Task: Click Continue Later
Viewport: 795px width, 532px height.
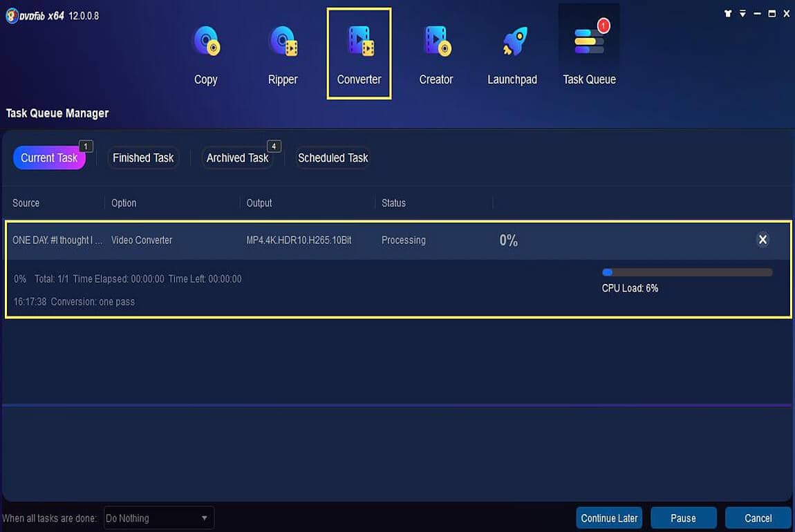Action: coord(608,517)
